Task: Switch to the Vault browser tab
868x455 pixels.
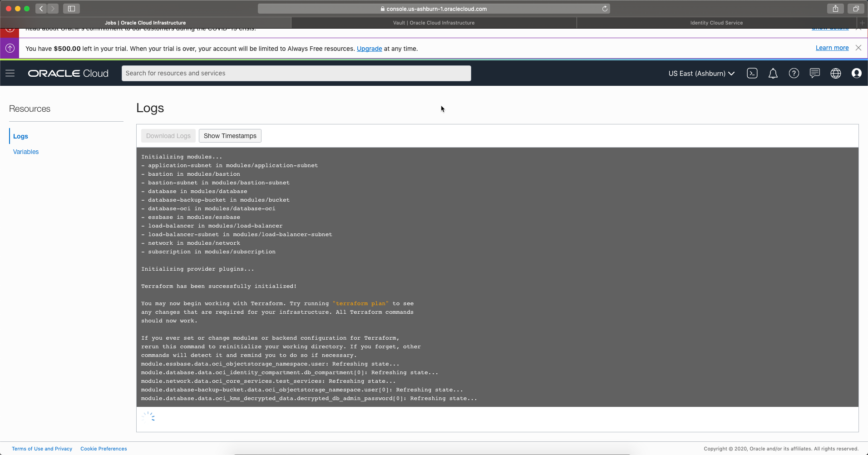Action: tap(434, 23)
